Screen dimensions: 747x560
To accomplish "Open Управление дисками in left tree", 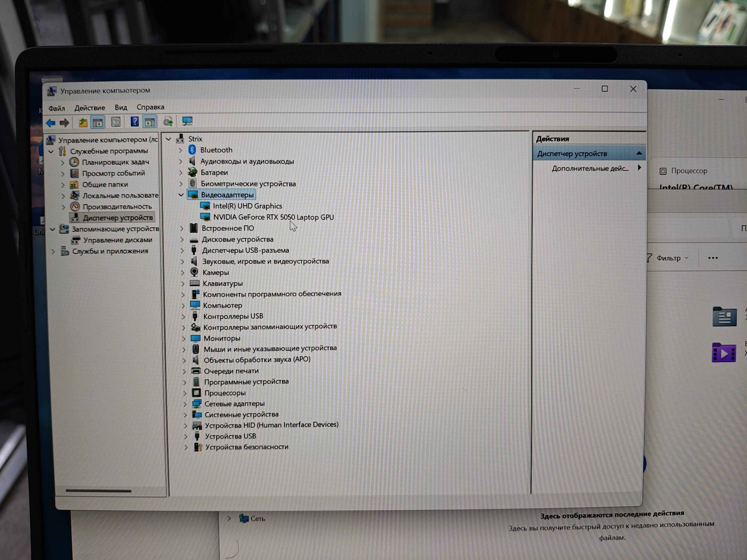I will (117, 240).
